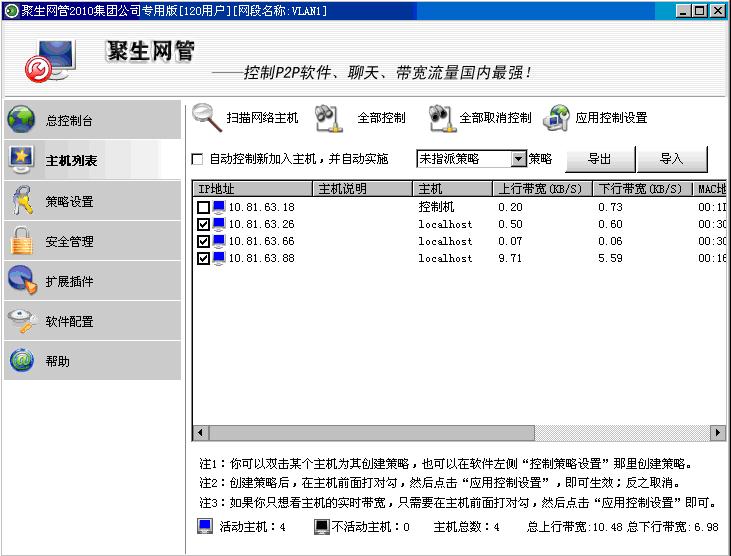Click the 应用控制设置 toolbar icon
This screenshot has width=731, height=556.
557,118
